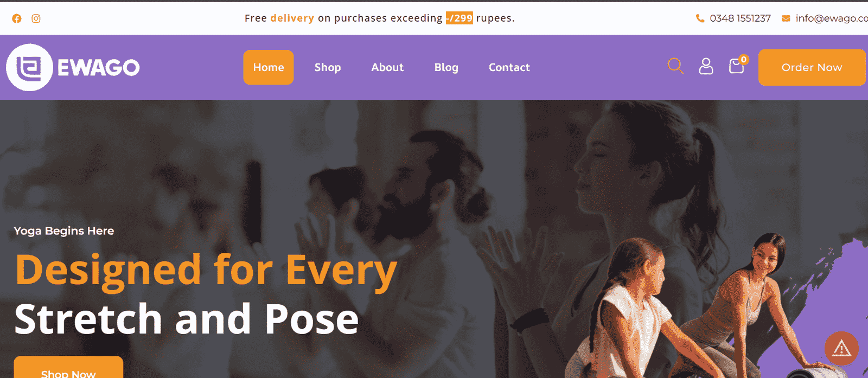Click the warning triangle floating button
The image size is (868, 378).
841,348
